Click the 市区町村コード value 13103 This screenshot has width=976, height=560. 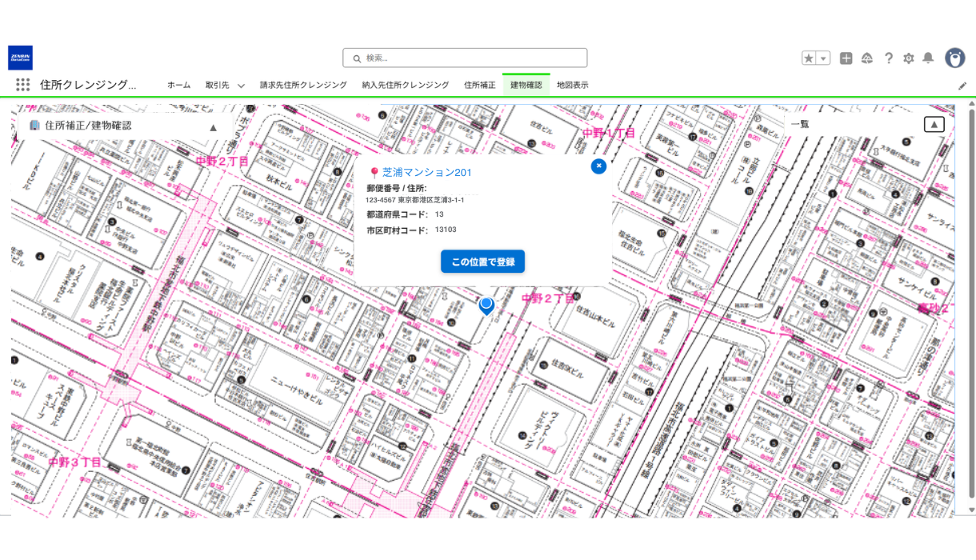pos(446,230)
